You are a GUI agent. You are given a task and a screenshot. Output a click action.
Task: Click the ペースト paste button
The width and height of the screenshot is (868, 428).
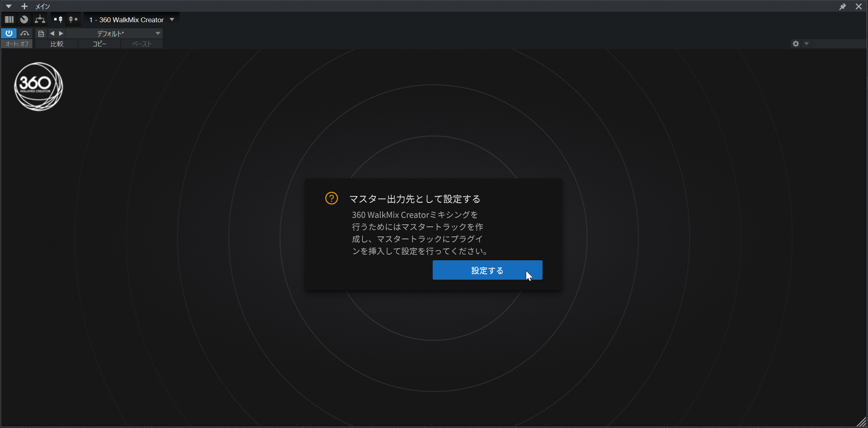[x=142, y=44]
